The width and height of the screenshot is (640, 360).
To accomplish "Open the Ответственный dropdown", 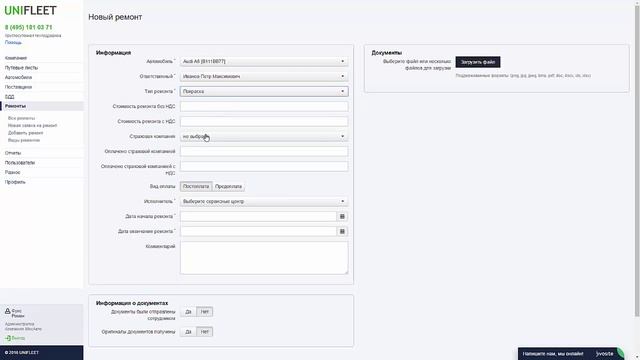I will (x=264, y=76).
